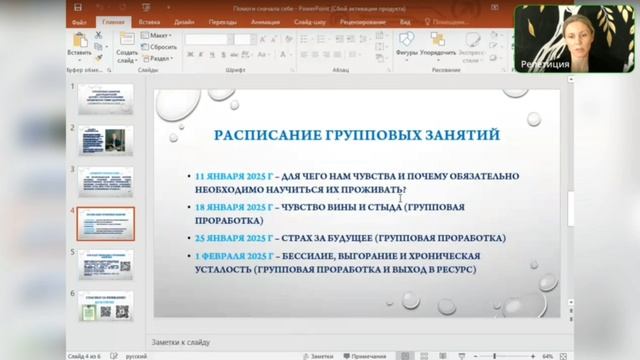Switch to the Анимация tab

265,22
